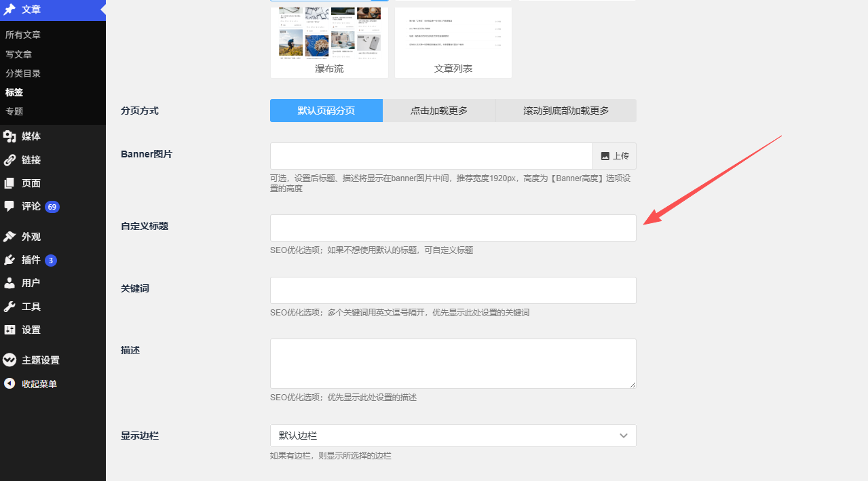Open the 媒体 menu label
This screenshot has height=481, width=868.
pyautogui.click(x=31, y=136)
